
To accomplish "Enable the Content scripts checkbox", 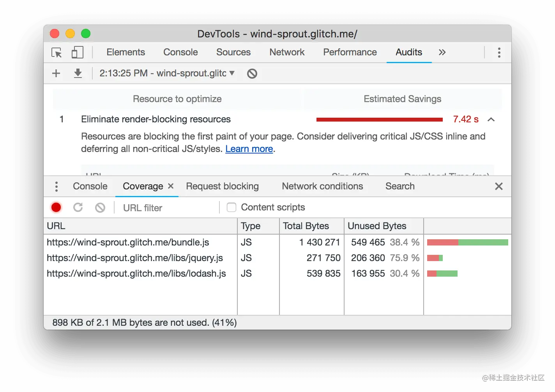I will click(232, 207).
